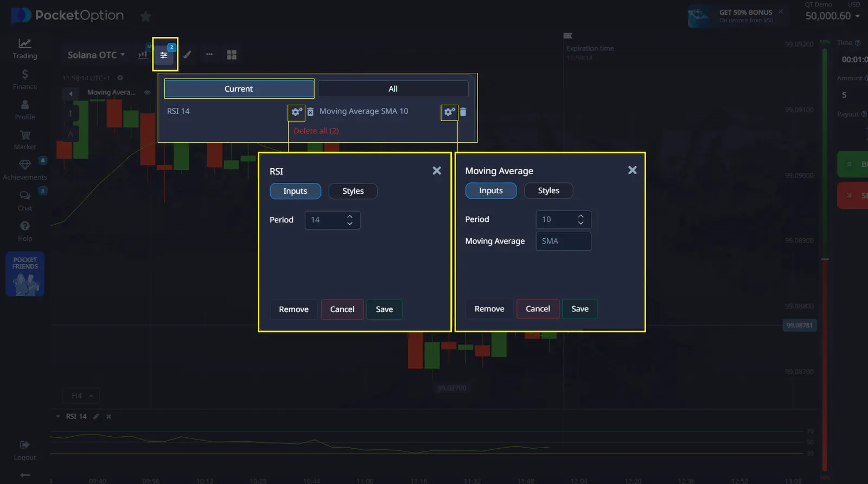Expand the Solana OTC asset dropdown
Image resolution: width=868 pixels, height=484 pixels.
point(96,55)
